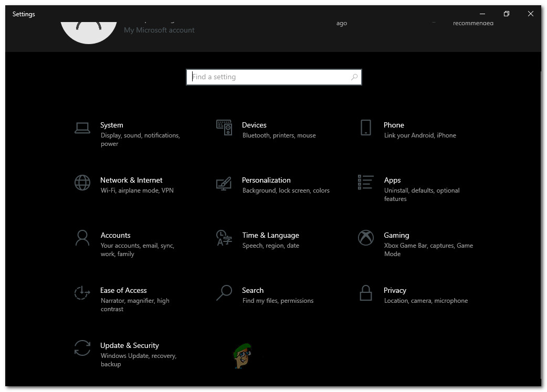Click the Time & Language icon
The height and width of the screenshot is (392, 547).
(x=224, y=238)
